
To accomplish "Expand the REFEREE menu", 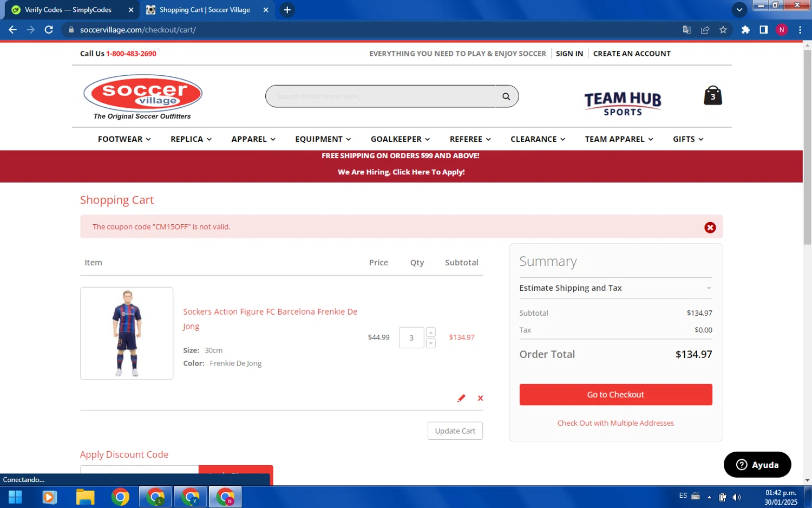I will pos(470,139).
